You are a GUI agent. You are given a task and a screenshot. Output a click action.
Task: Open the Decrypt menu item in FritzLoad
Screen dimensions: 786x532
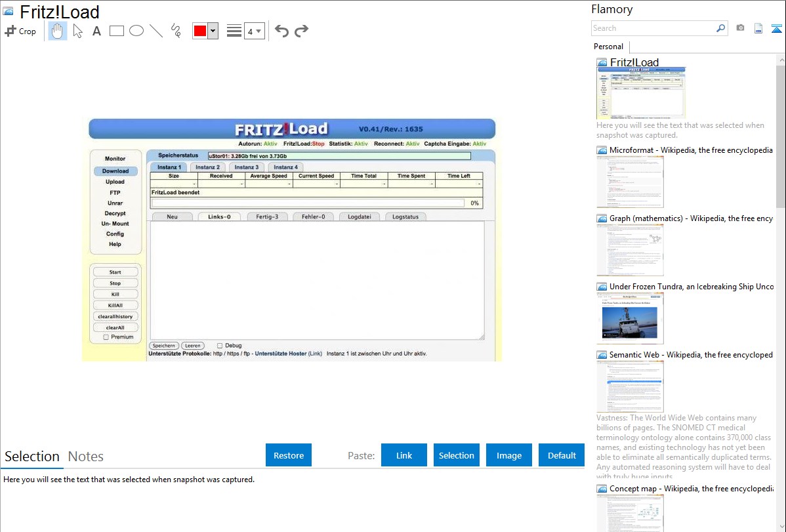point(115,213)
